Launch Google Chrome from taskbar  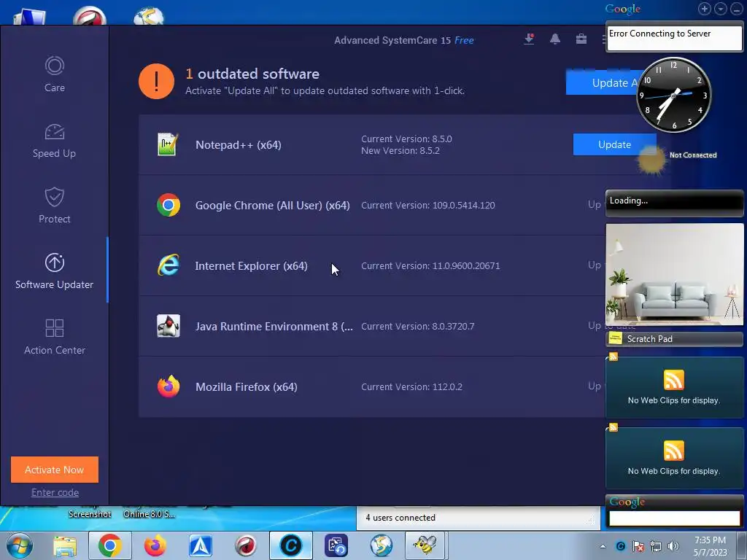[x=109, y=545]
